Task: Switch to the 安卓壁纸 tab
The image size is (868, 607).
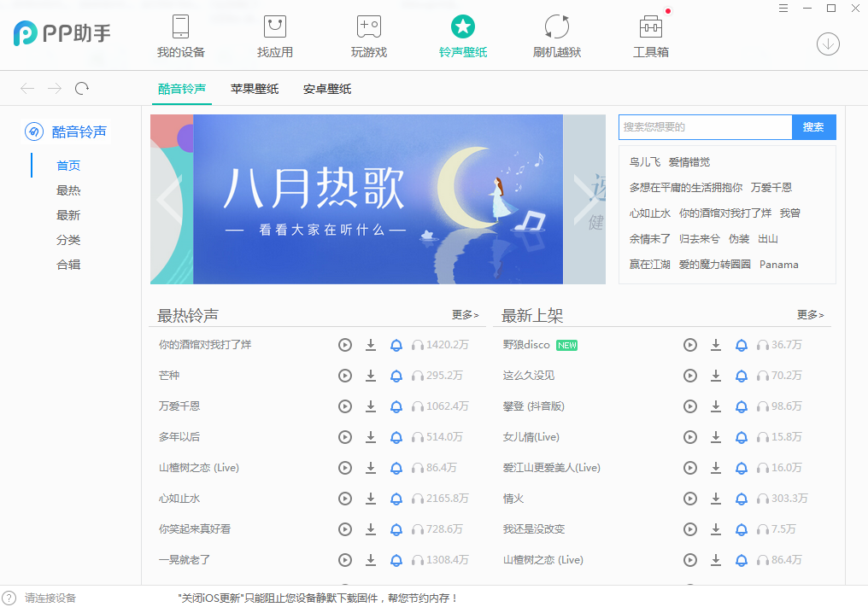Action: [x=326, y=88]
